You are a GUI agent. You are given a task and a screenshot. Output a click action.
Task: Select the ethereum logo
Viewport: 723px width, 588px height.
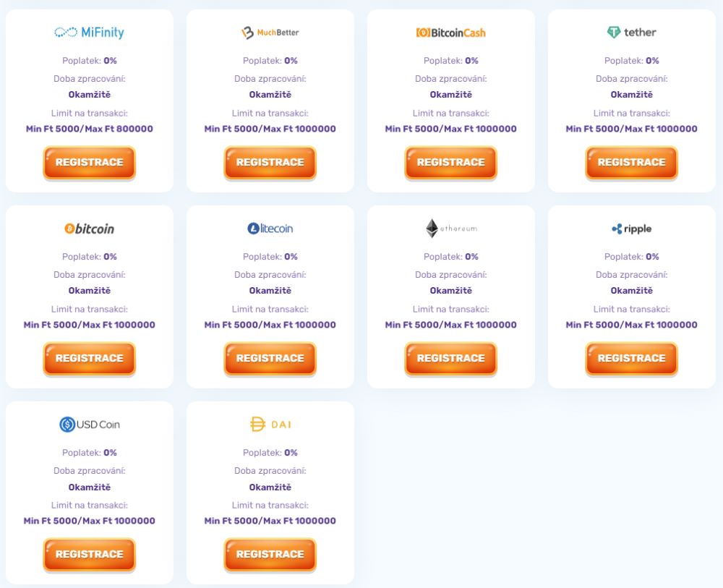tap(451, 229)
